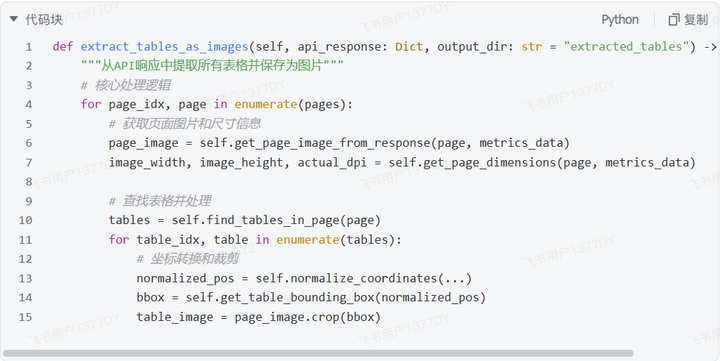Collapse the 代码块 code block triangle

coord(14,19)
